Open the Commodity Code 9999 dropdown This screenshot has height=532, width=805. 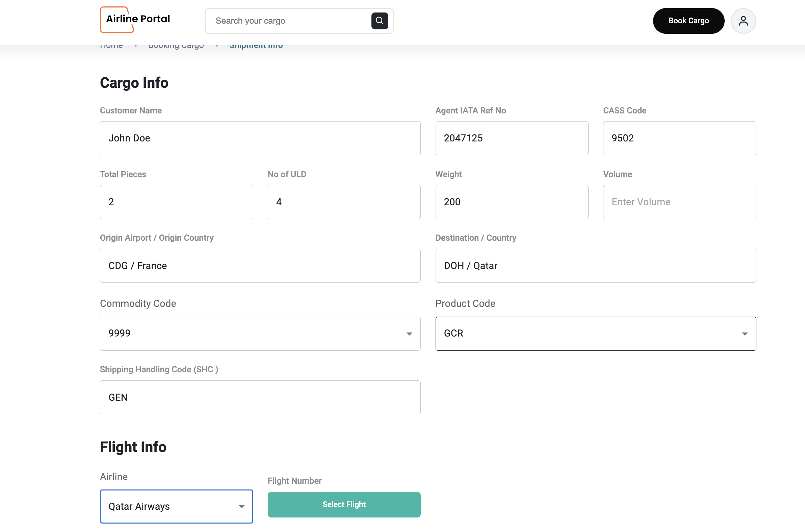(251, 333)
